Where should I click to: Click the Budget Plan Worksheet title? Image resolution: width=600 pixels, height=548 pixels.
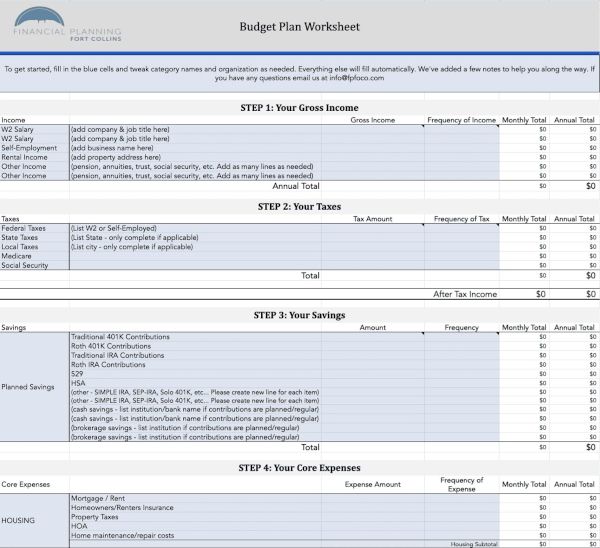(x=300, y=27)
